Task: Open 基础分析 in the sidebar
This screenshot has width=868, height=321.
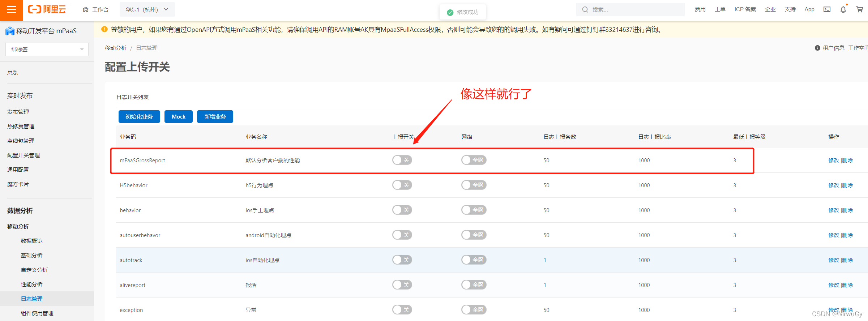Action: [31, 256]
